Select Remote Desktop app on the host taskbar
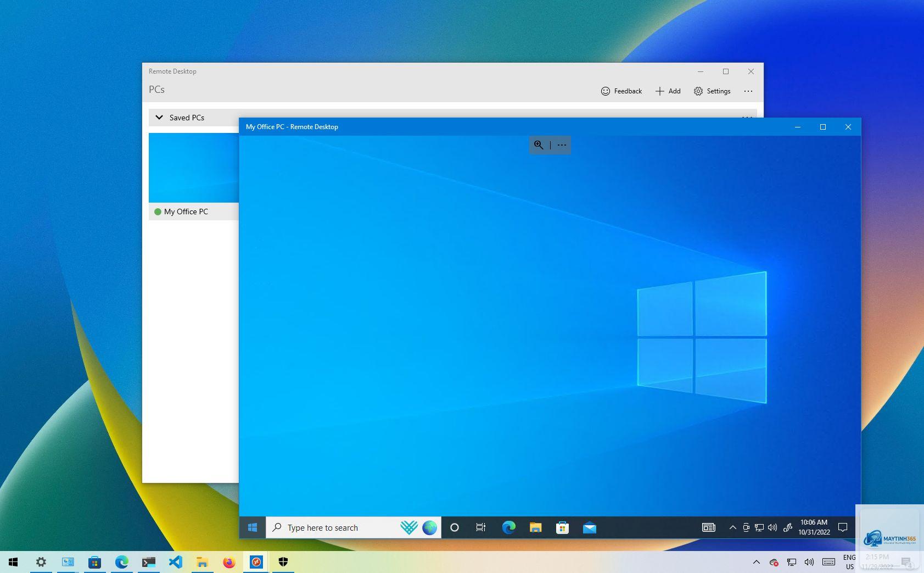 point(256,562)
